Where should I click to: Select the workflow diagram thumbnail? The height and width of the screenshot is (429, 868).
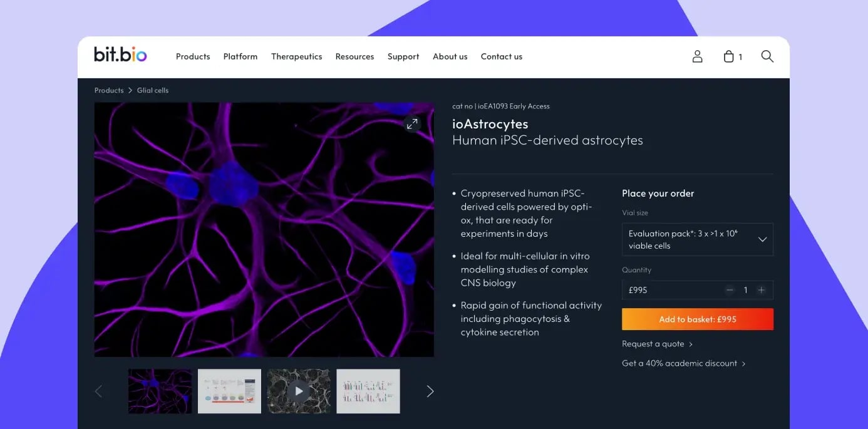(x=229, y=391)
